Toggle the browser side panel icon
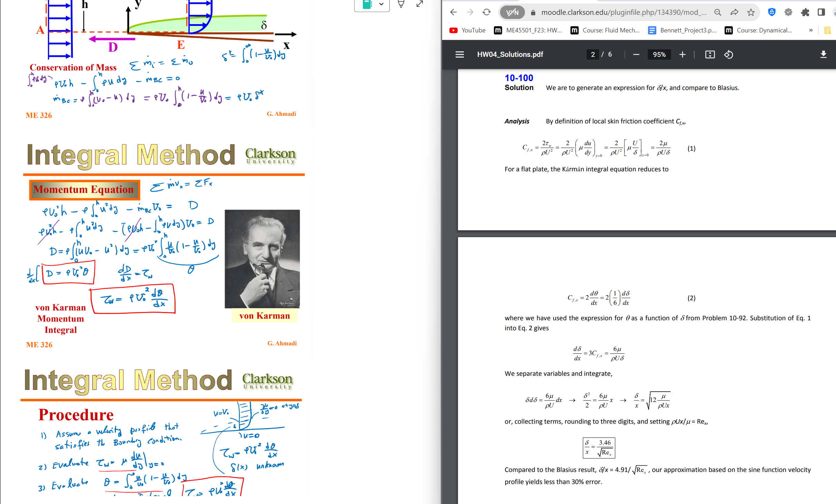Screen dimensions: 836x504 [x=821, y=12]
